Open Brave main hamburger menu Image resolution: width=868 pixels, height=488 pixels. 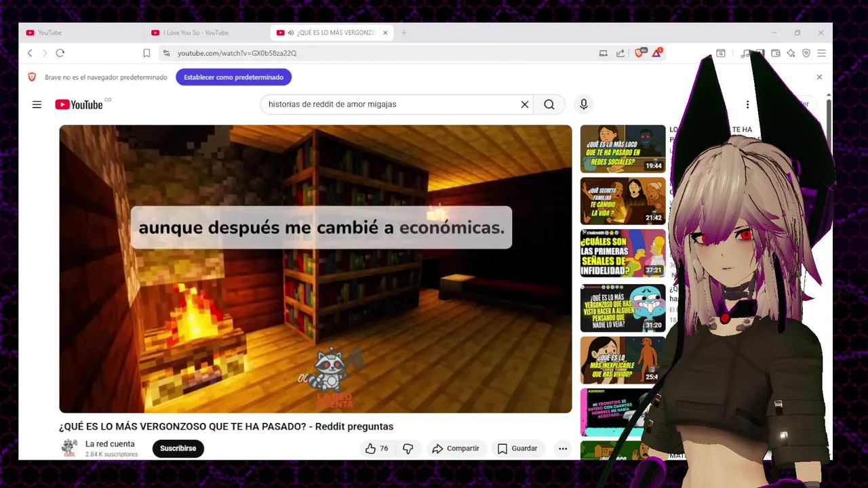821,53
